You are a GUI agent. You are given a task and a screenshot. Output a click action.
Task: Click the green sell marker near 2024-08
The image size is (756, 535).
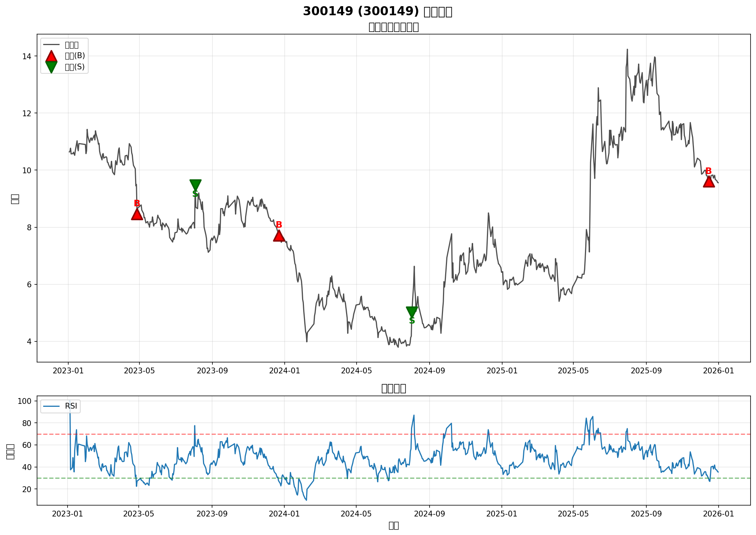tap(412, 312)
